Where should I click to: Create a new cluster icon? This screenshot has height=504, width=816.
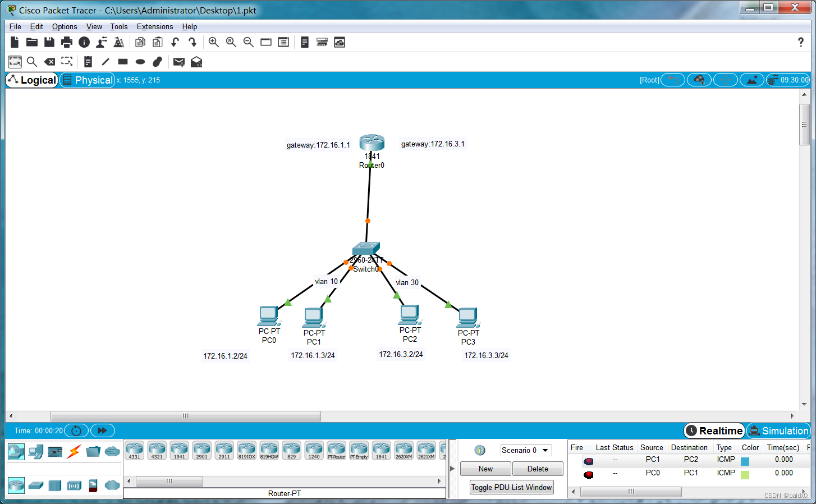pyautogui.click(x=699, y=80)
